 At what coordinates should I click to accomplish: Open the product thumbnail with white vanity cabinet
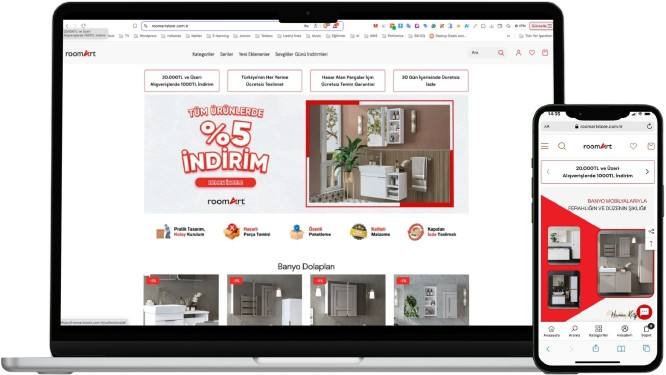[x=181, y=300]
